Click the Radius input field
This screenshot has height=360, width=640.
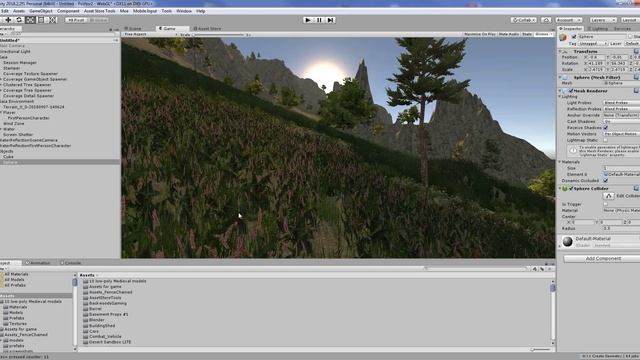622,229
